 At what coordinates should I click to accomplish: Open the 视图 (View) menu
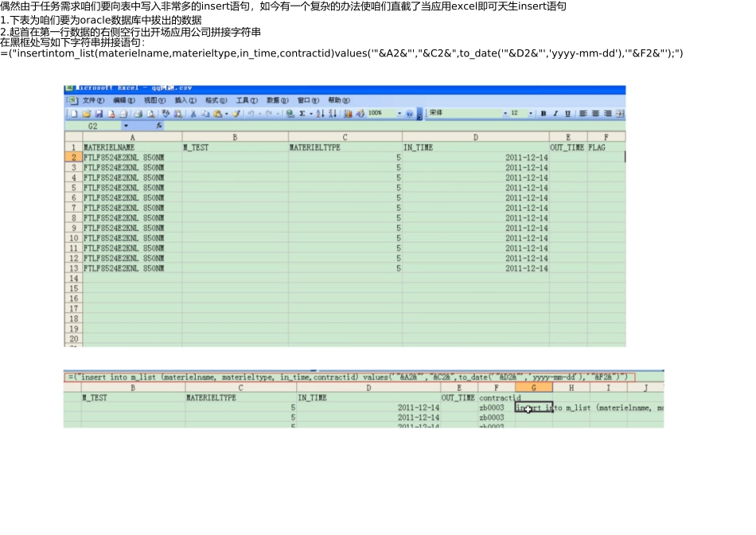click(x=154, y=100)
